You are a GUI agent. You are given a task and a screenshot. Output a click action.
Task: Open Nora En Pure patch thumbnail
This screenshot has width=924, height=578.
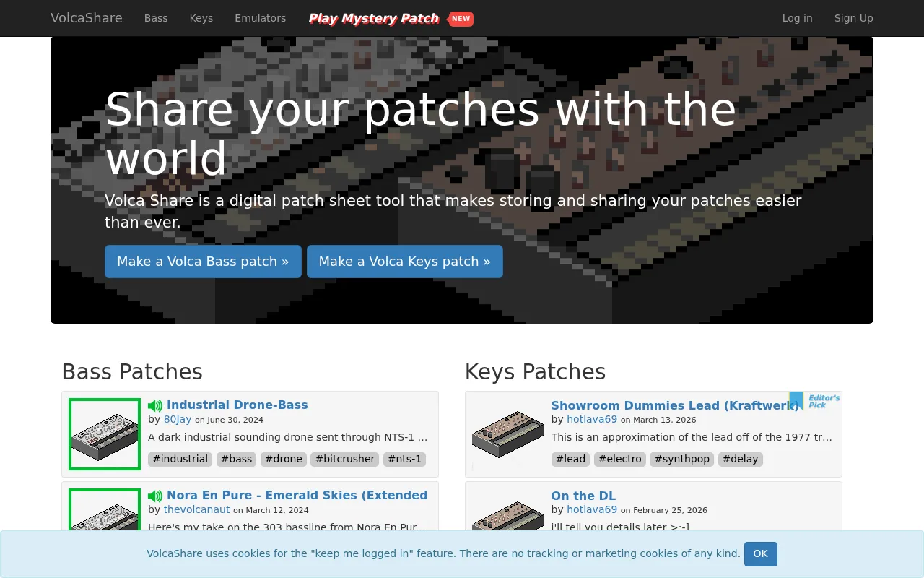[x=105, y=510]
